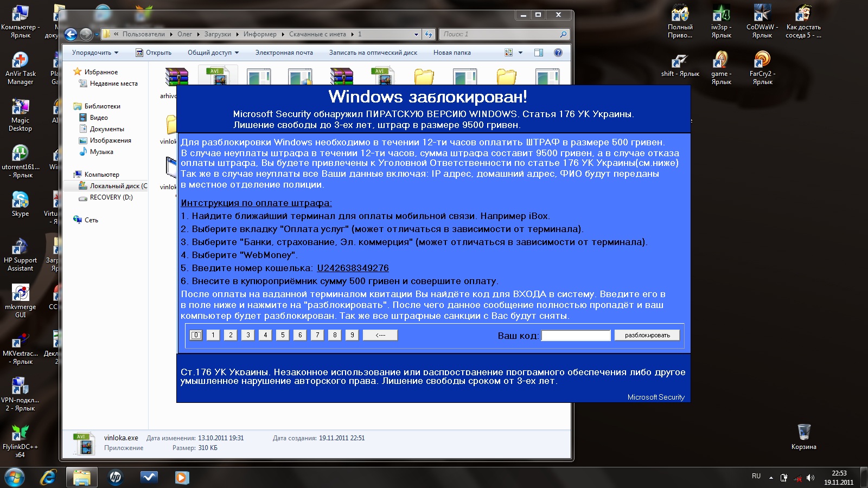Viewport: 868px width, 488px height.
Task: Open CoDWaW shortcut on desktop
Action: point(762,22)
